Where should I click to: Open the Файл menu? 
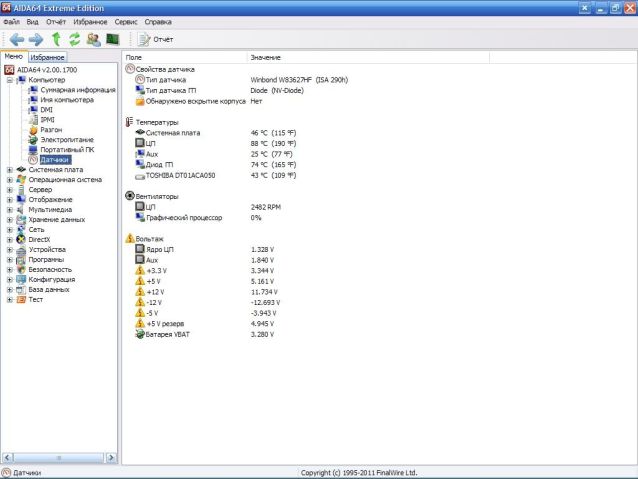point(11,22)
